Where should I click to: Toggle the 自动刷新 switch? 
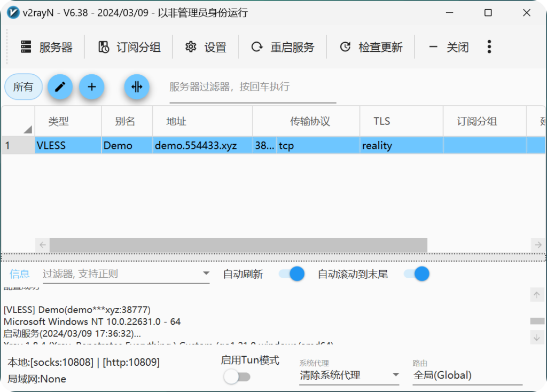pos(292,274)
